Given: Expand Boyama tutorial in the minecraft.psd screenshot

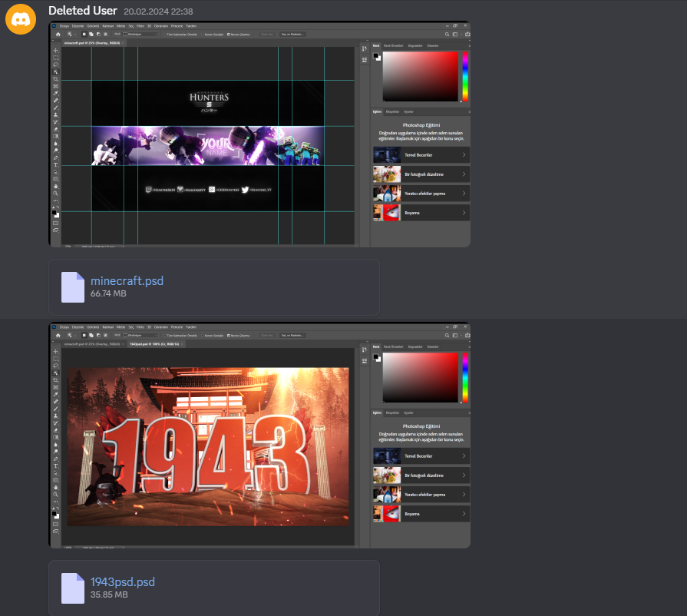Looking at the screenshot, I should (421, 213).
